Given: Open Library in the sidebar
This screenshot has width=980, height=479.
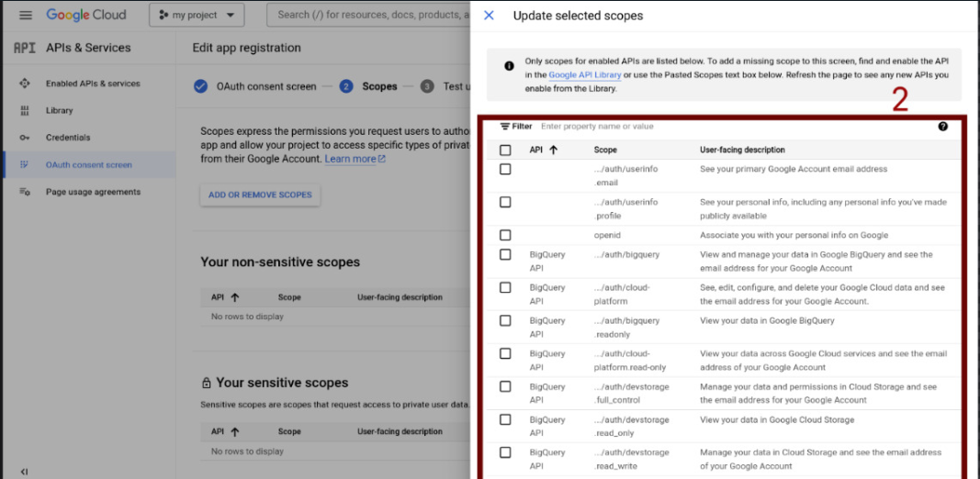Looking at the screenshot, I should 60,110.
